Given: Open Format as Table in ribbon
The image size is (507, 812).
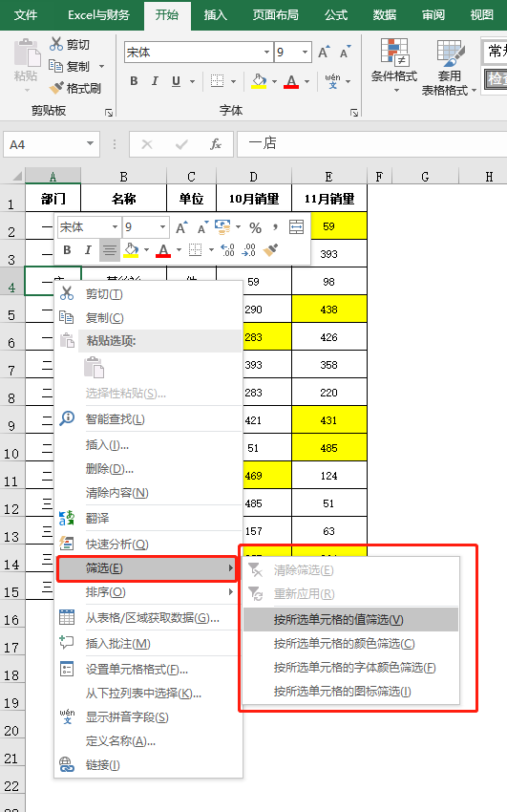Looking at the screenshot, I should pos(449,67).
